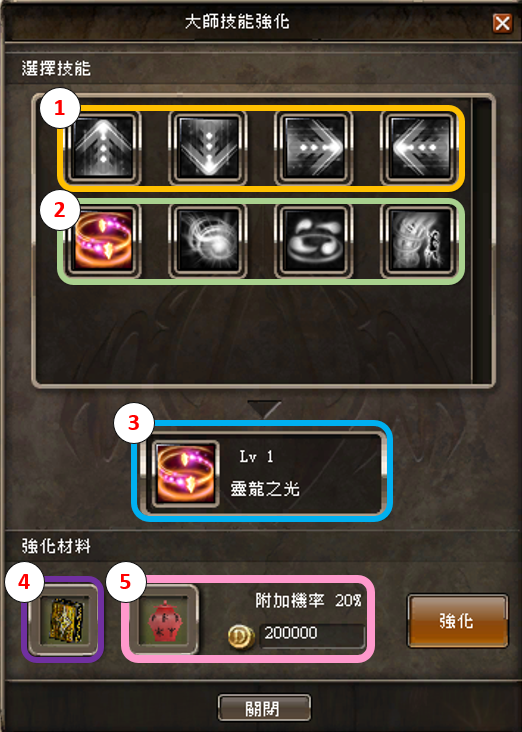This screenshot has height=732, width=522.
Task: Choose the grayscale swirling light skill icon
Action: click(208, 240)
